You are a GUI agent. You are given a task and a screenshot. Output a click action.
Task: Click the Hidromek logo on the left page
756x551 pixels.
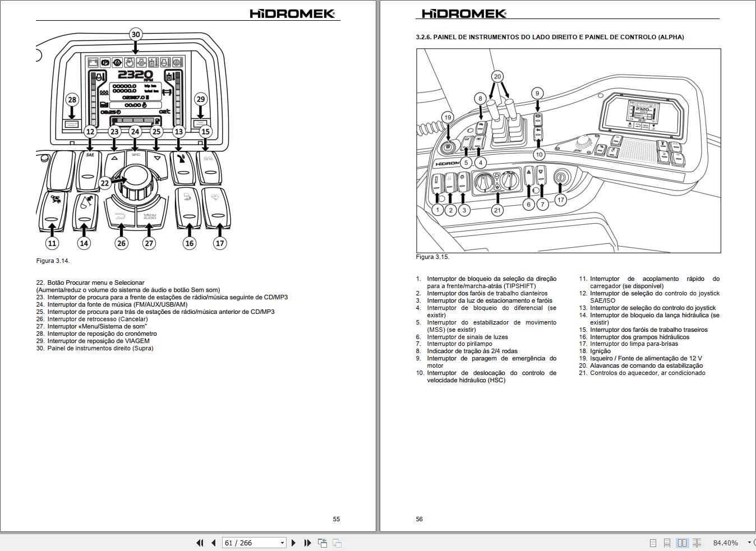click(292, 13)
